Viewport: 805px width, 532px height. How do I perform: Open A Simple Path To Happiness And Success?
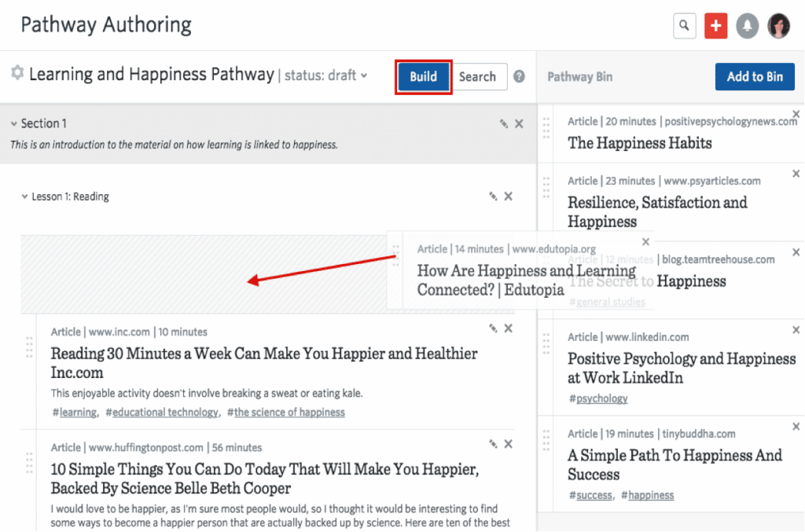click(675, 464)
